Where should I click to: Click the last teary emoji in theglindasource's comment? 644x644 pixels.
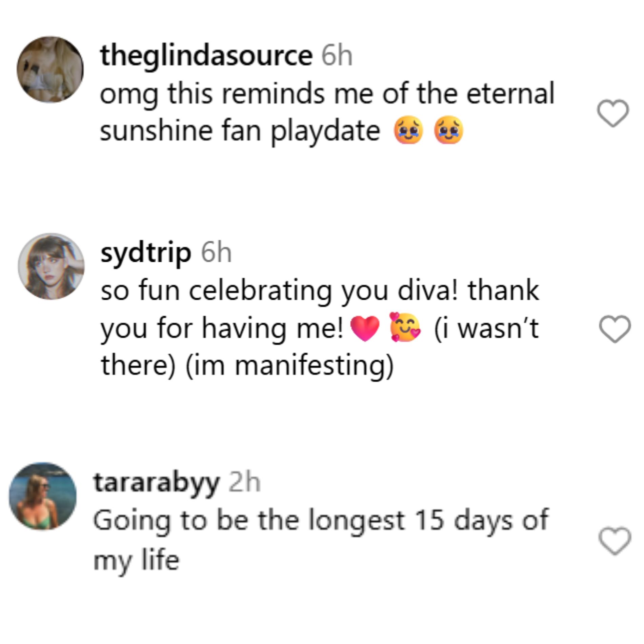449,131
